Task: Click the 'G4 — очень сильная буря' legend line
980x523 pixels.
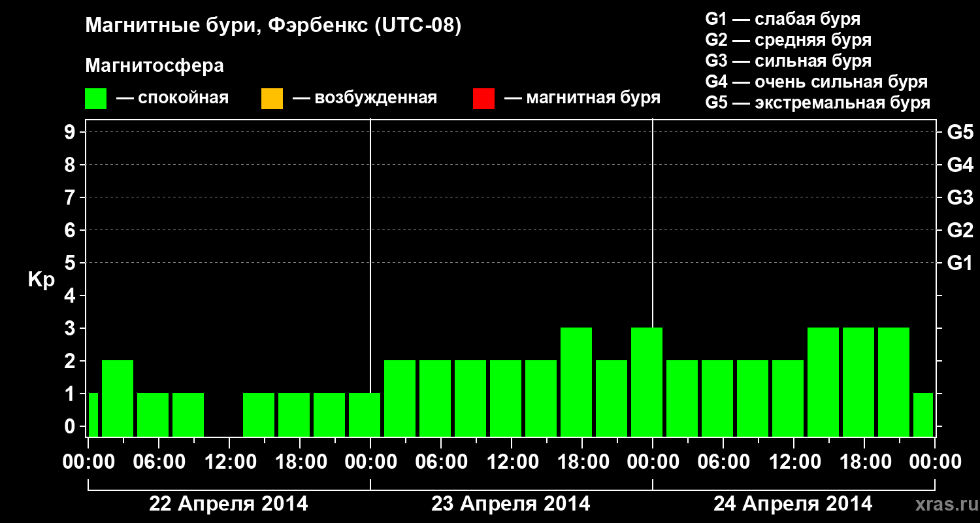Action: pos(817,82)
